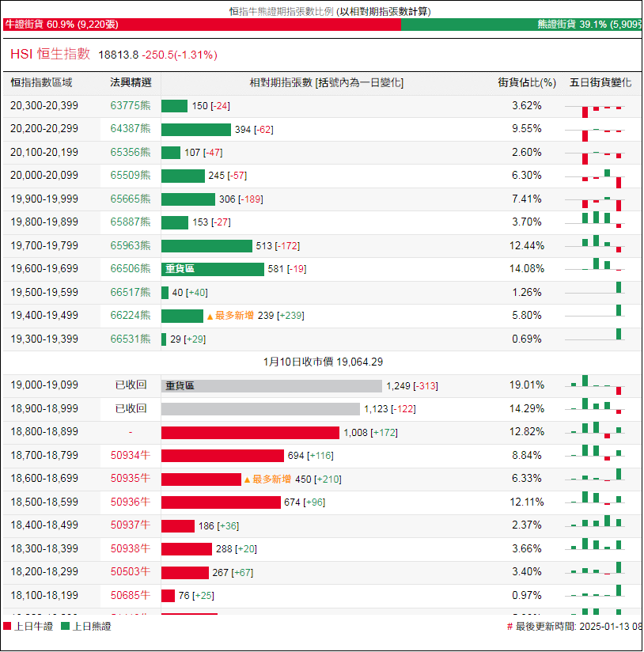Open the 50503牛 bull certificate link

(131, 572)
